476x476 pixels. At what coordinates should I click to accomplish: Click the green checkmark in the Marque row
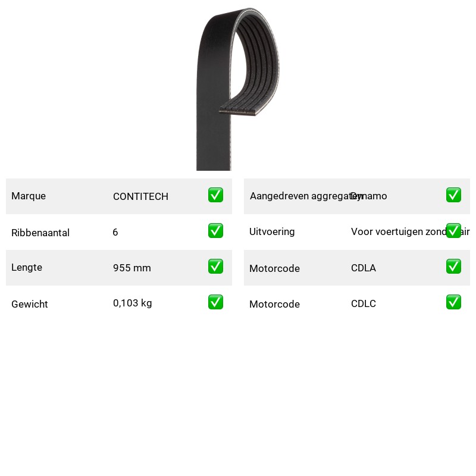215,195
